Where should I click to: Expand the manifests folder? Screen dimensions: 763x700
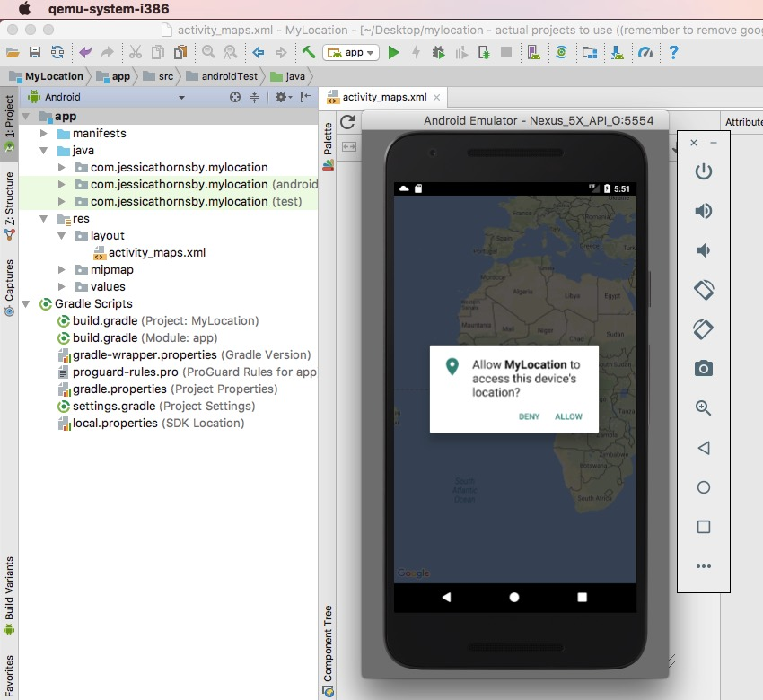(44, 134)
